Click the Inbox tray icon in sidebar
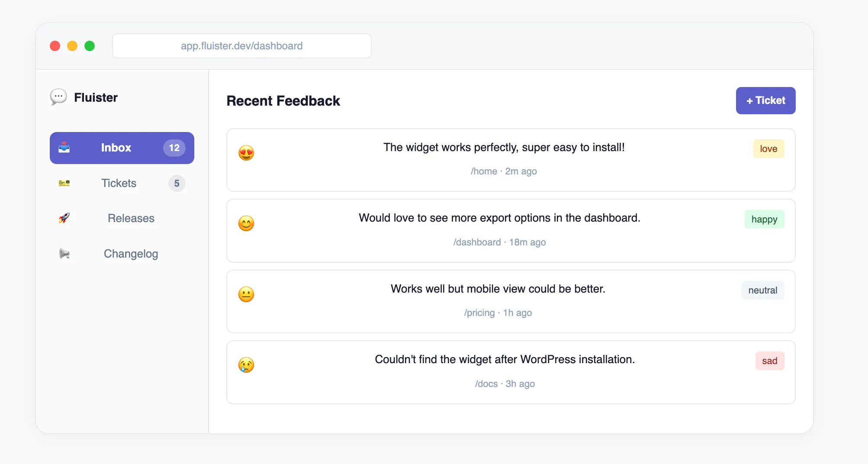This screenshot has height=464, width=868. tap(64, 148)
